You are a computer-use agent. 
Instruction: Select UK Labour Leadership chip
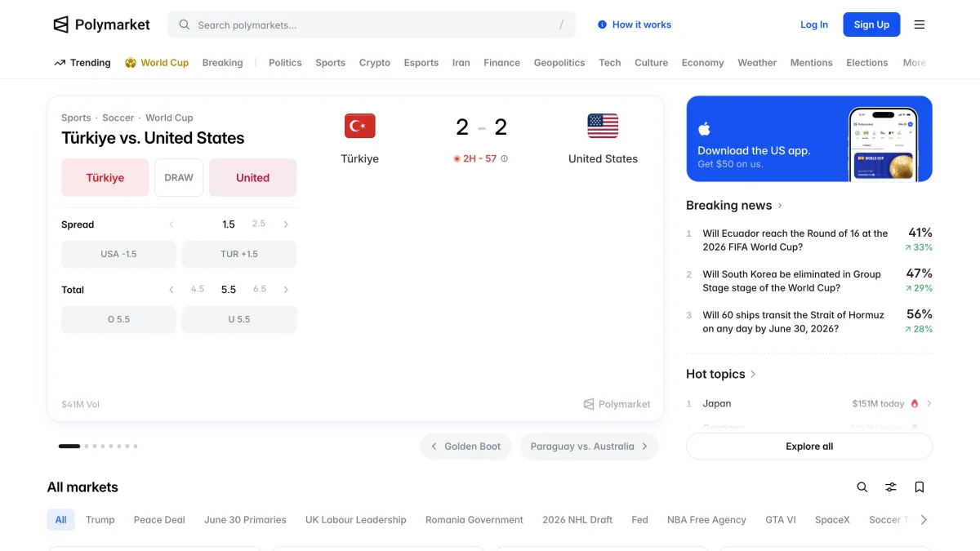click(x=355, y=520)
